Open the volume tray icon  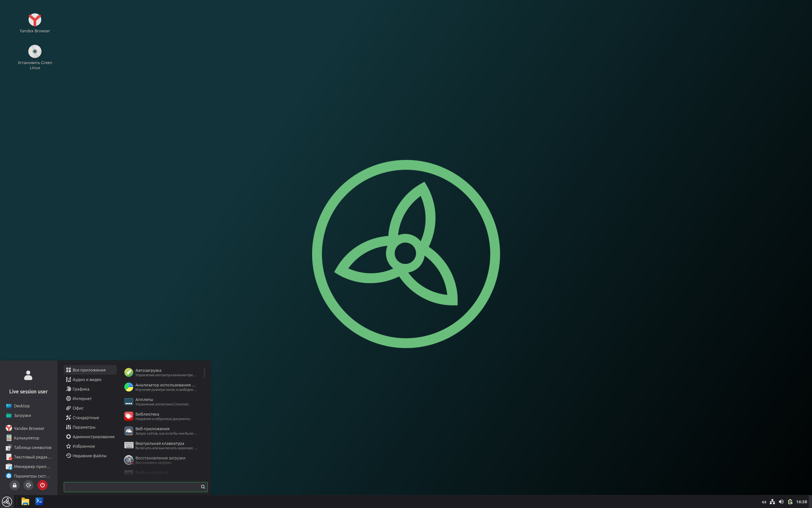click(781, 502)
